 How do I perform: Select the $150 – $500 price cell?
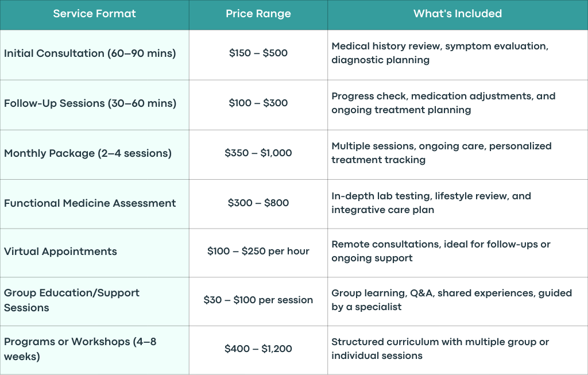point(258,55)
